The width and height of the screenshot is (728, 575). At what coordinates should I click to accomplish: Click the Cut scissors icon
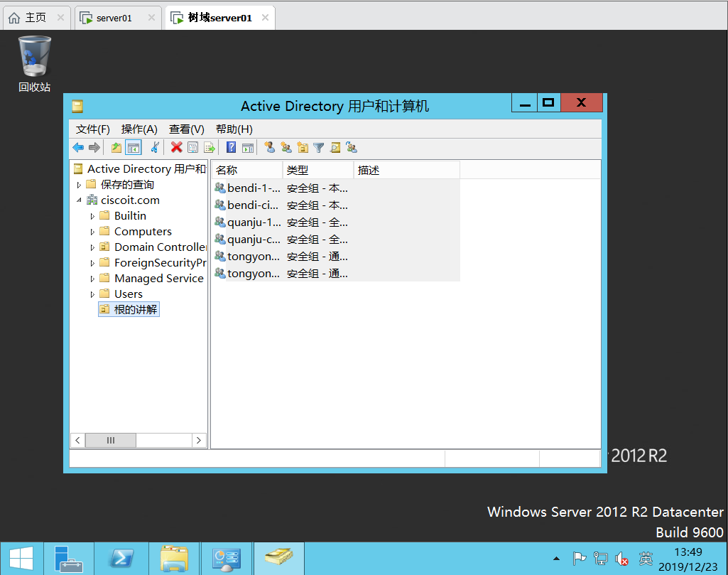pyautogui.click(x=155, y=148)
